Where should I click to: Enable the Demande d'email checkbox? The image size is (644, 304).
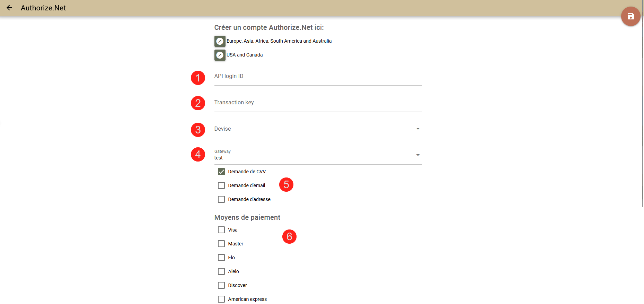(x=221, y=185)
